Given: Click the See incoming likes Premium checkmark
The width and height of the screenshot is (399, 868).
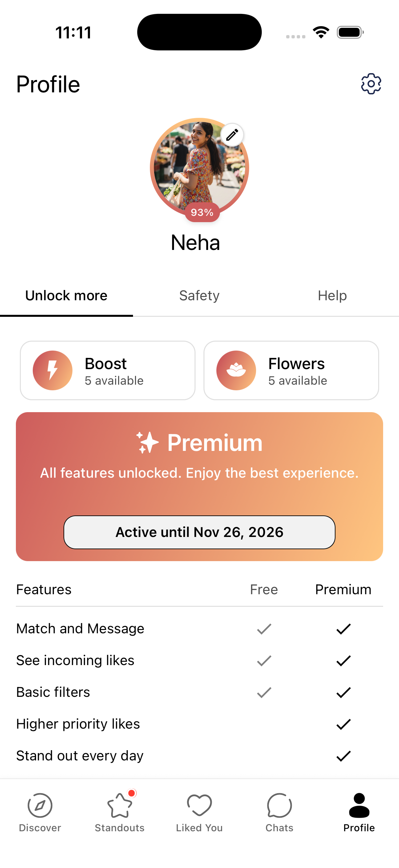Looking at the screenshot, I should (343, 660).
